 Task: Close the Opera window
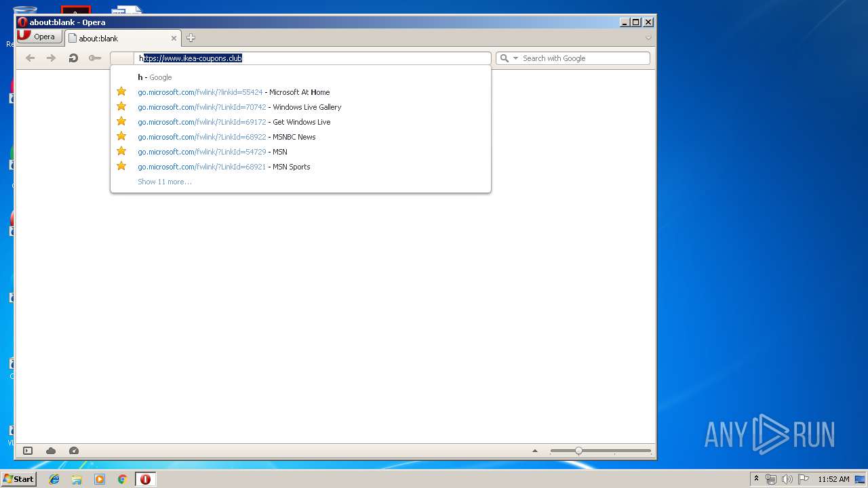648,22
